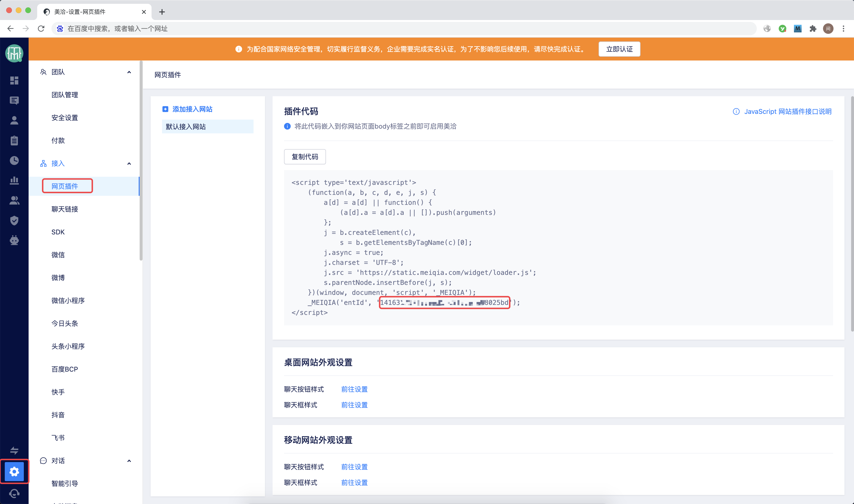
Task: Open the dashboard grid icon in sidebar
Action: point(14,81)
